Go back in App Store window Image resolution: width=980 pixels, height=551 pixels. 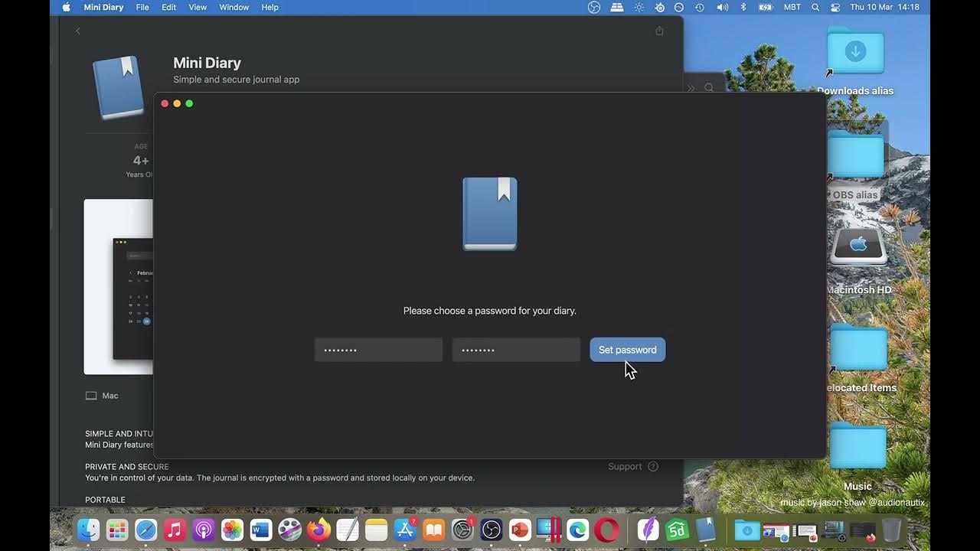(x=77, y=31)
